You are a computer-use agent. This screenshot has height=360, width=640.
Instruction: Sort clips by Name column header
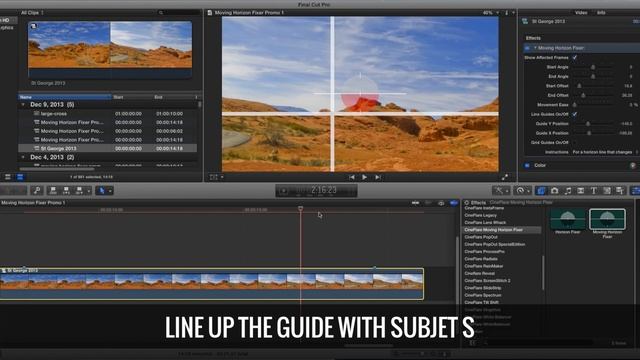pyautogui.click(x=65, y=97)
